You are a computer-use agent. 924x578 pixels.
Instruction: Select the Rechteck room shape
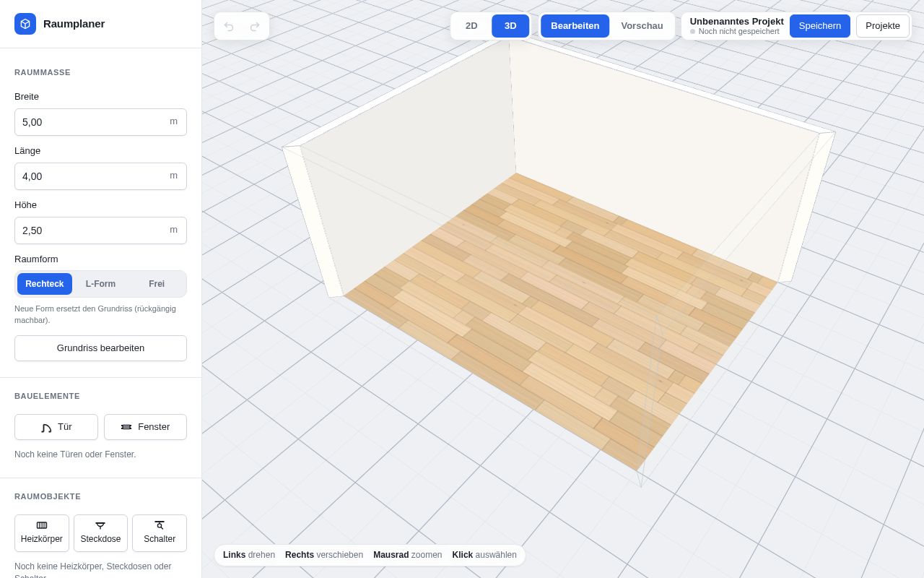click(45, 284)
